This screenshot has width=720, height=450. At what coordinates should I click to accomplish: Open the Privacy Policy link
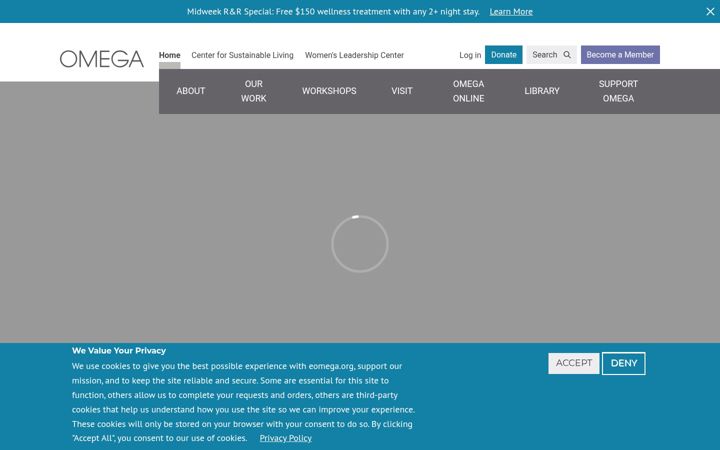click(286, 438)
